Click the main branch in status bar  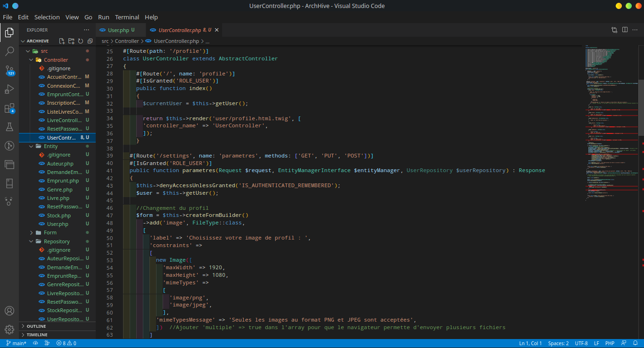click(x=17, y=343)
